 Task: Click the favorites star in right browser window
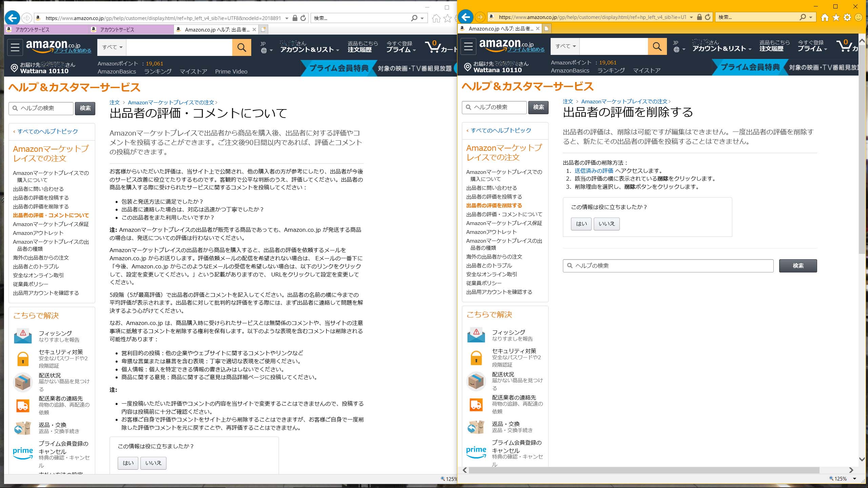click(836, 17)
